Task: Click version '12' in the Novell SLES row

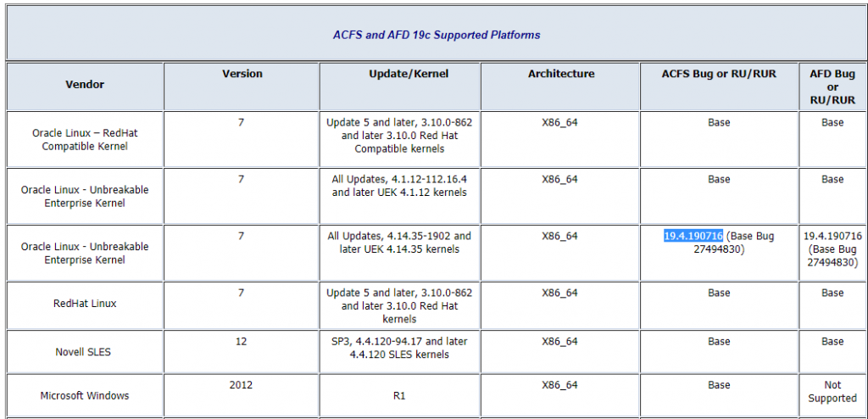Action: 241,341
